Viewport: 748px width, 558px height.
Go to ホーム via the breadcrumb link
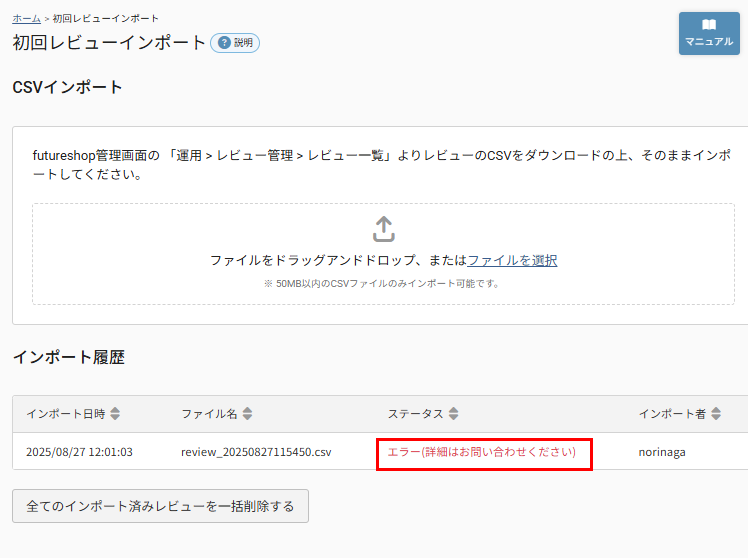(x=26, y=18)
